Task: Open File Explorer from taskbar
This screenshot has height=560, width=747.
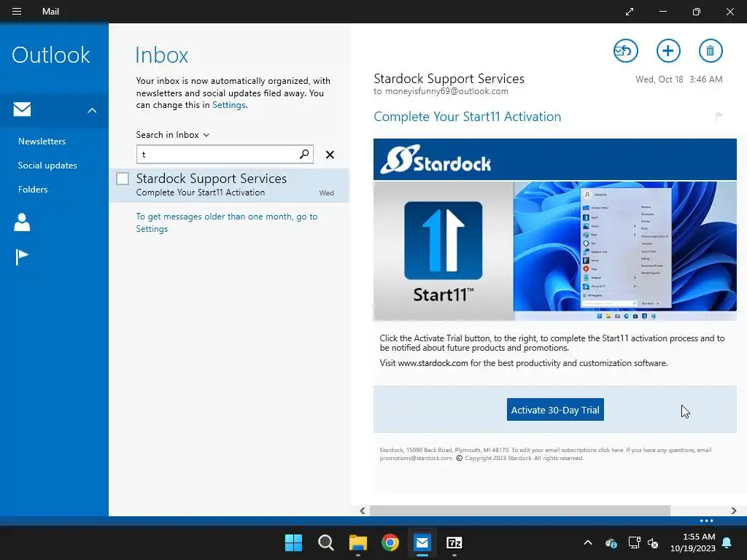Action: (357, 542)
